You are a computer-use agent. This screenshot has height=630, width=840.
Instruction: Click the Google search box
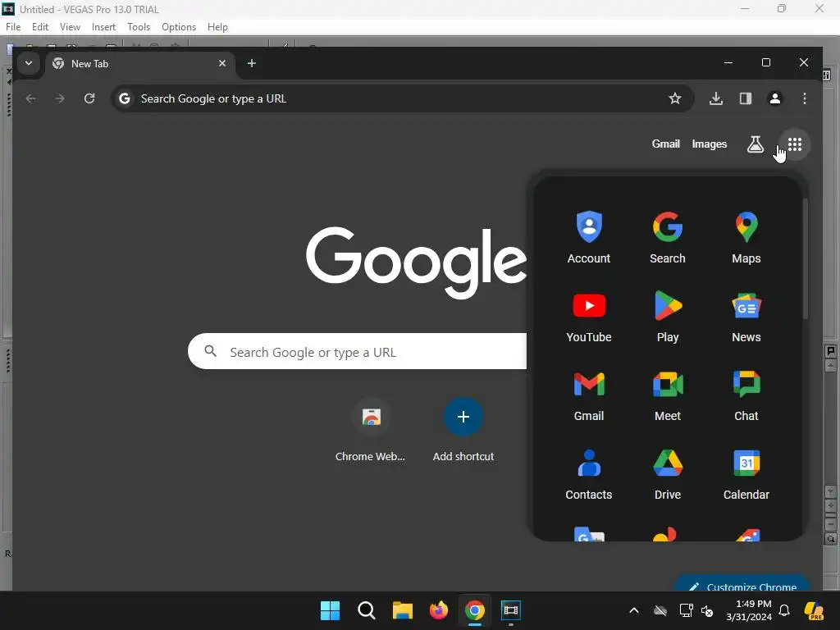click(x=358, y=351)
